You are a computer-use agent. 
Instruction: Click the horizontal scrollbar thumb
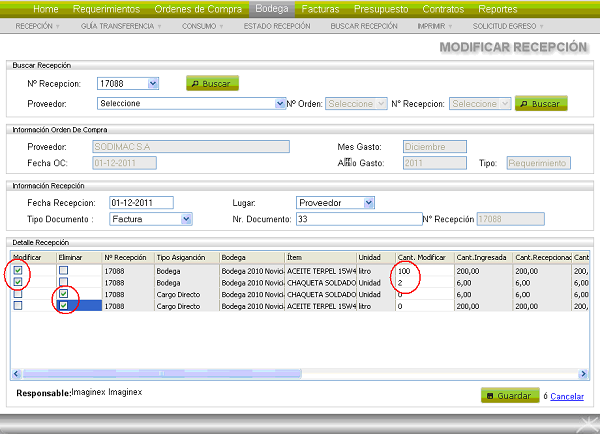162,374
